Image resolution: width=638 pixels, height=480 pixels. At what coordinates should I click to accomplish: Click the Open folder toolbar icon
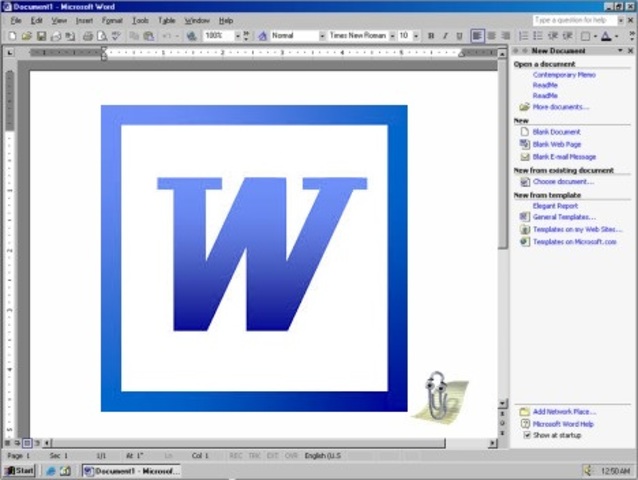click(x=27, y=36)
